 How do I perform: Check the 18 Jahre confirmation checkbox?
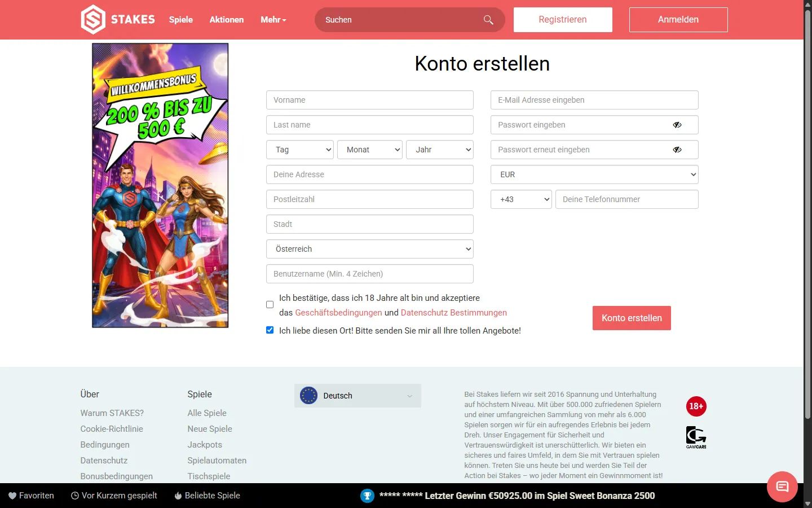[x=270, y=305]
